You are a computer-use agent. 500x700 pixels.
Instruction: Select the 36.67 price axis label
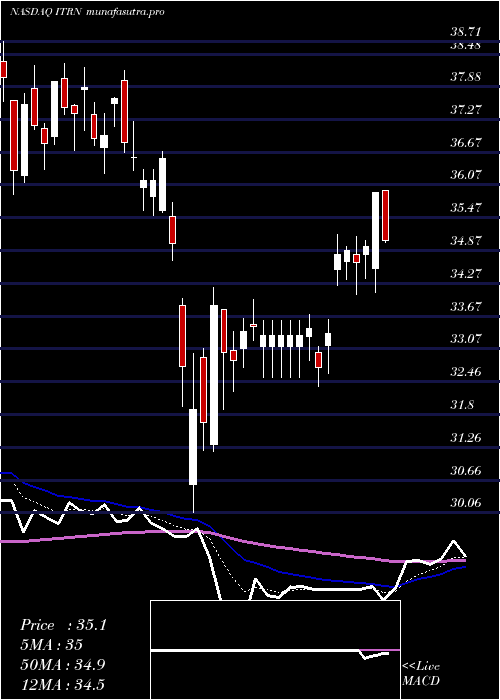465,142
